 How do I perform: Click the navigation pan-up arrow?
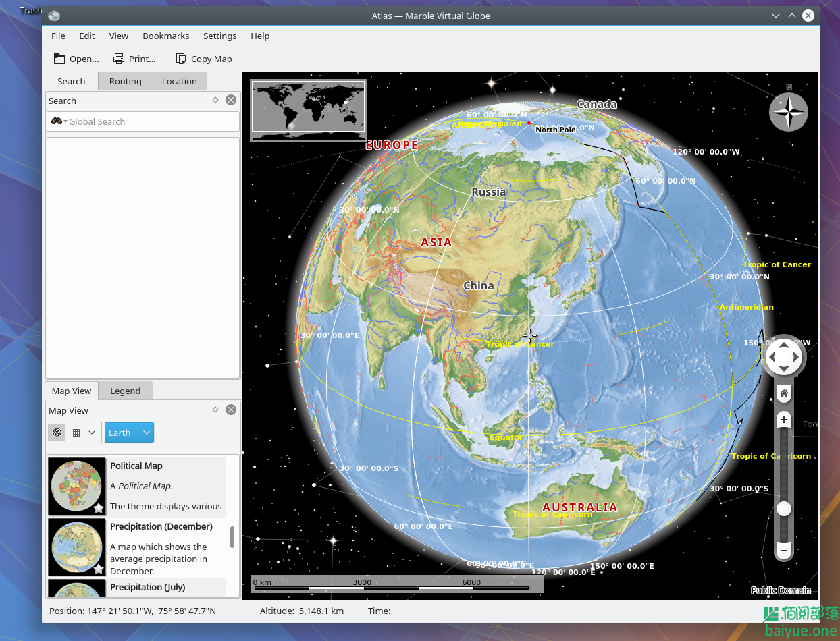[x=783, y=345]
